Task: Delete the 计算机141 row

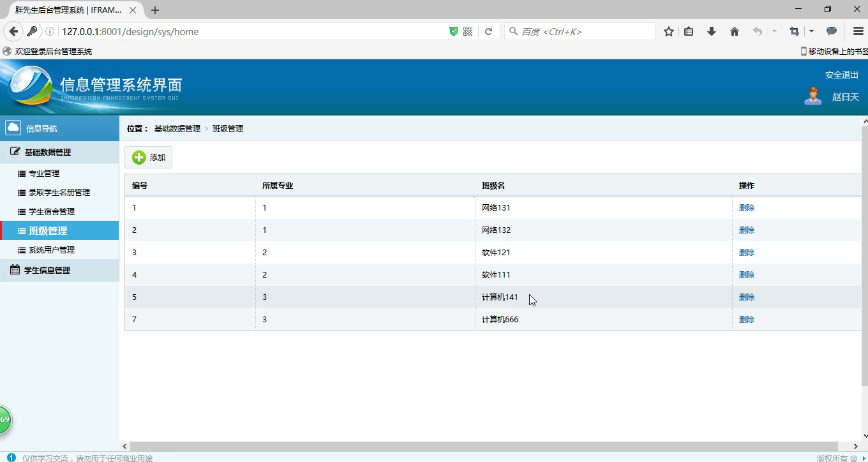Action: click(x=747, y=297)
